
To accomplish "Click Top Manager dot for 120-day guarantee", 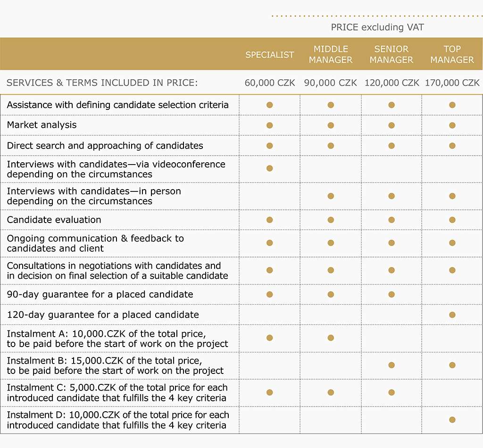I will point(452,315).
